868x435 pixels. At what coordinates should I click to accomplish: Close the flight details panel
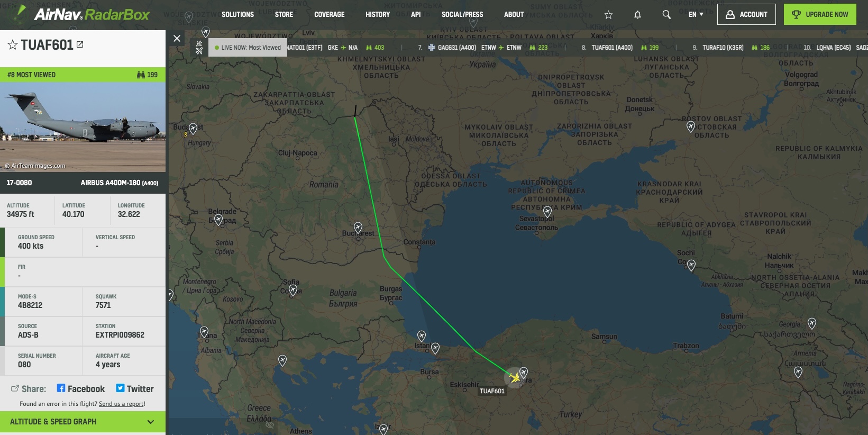tap(177, 38)
